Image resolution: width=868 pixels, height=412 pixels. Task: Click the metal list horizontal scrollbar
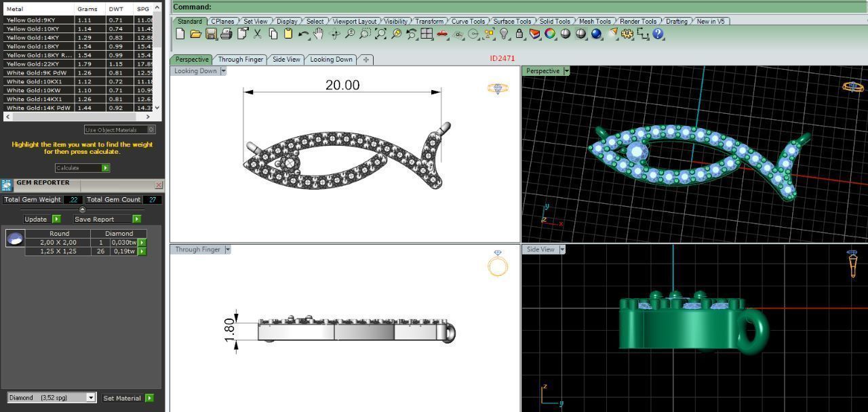[x=78, y=117]
